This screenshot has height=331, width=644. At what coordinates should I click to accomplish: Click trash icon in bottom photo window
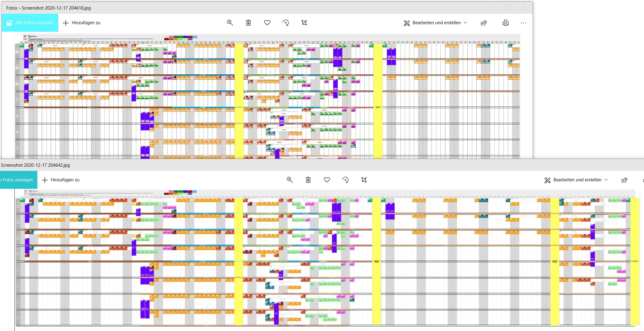click(x=308, y=180)
